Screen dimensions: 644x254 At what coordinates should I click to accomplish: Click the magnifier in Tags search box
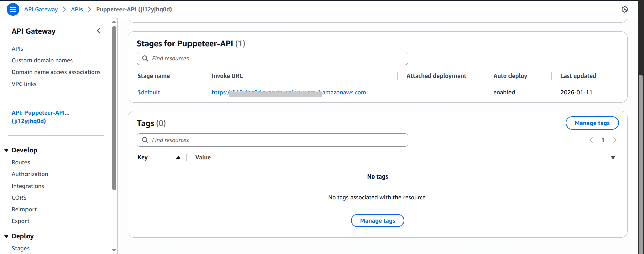click(145, 140)
